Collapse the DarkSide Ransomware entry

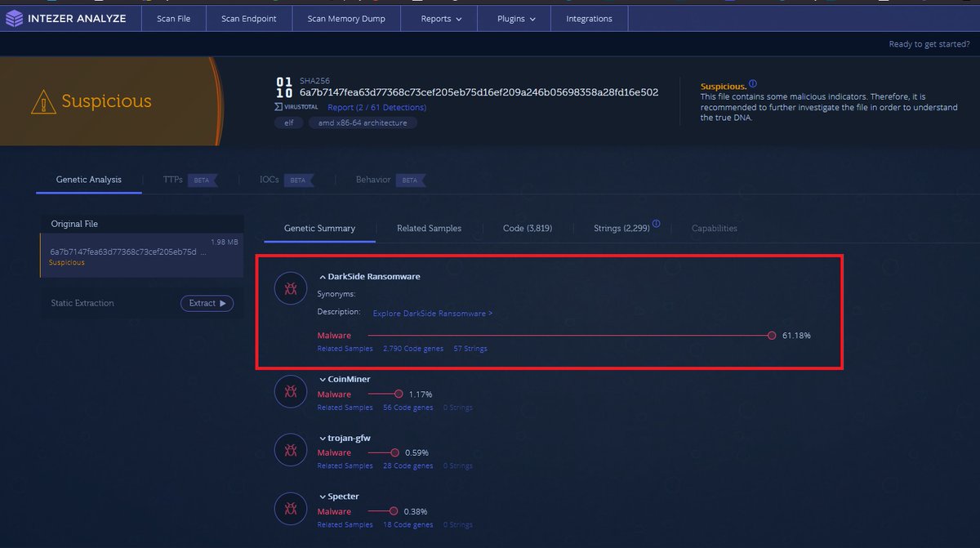[x=323, y=277]
